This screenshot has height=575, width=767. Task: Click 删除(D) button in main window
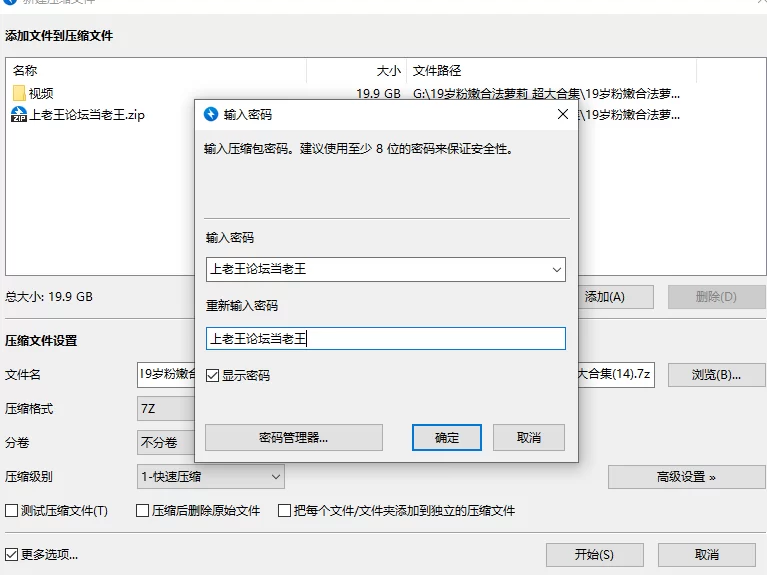point(716,297)
